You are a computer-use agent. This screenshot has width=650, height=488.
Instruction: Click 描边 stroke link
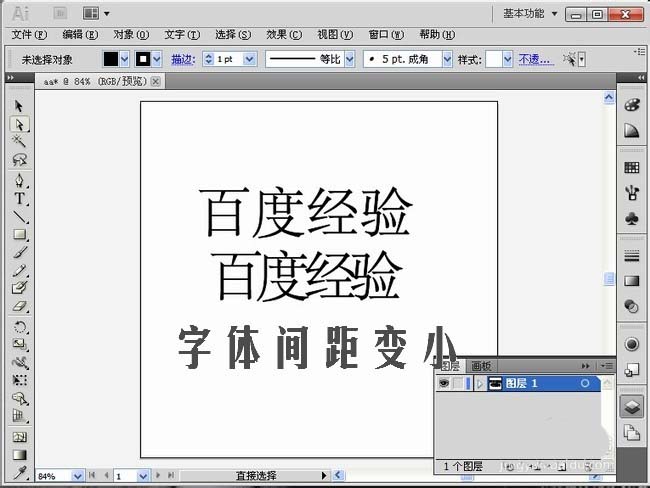pos(183,60)
